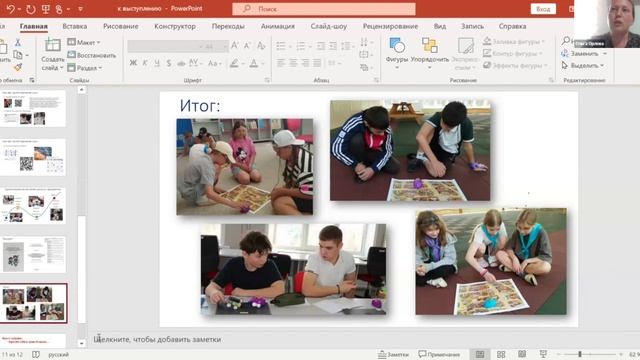Open Customize Quick Access Toolbar arrow

pyautogui.click(x=80, y=9)
